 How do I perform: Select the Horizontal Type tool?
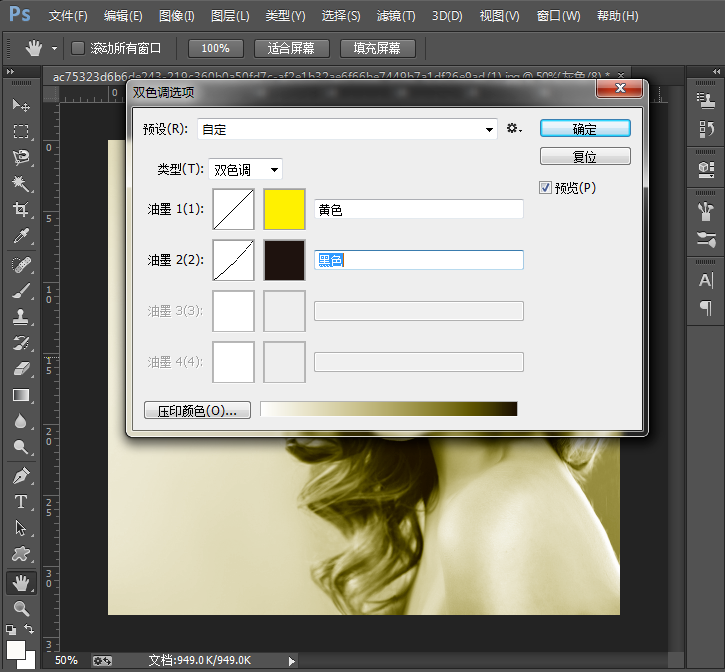pyautogui.click(x=20, y=501)
